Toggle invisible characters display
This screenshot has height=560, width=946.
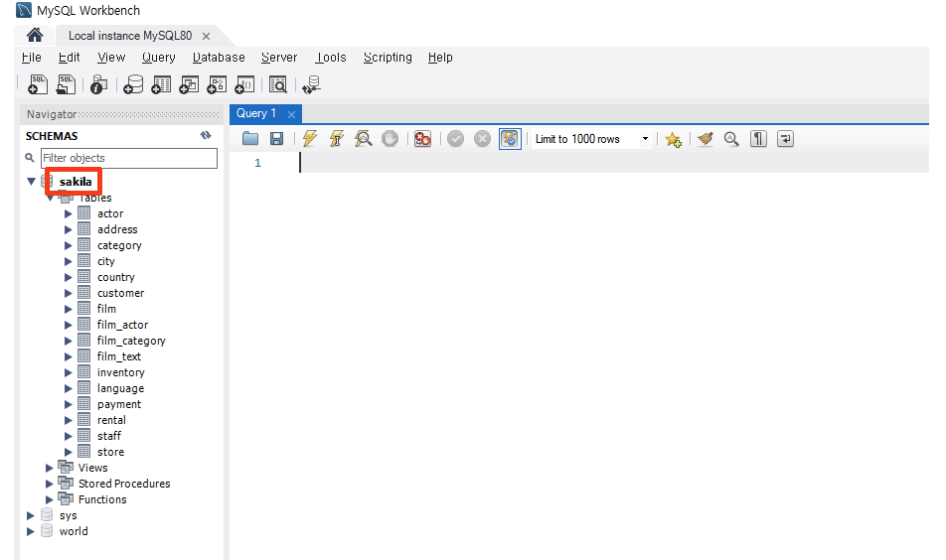(758, 139)
